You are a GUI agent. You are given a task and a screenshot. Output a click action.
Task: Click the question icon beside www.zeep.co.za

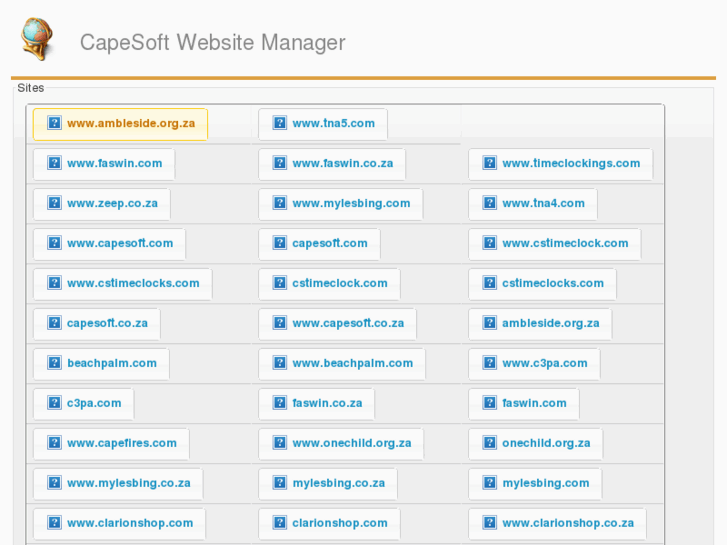[x=55, y=204]
